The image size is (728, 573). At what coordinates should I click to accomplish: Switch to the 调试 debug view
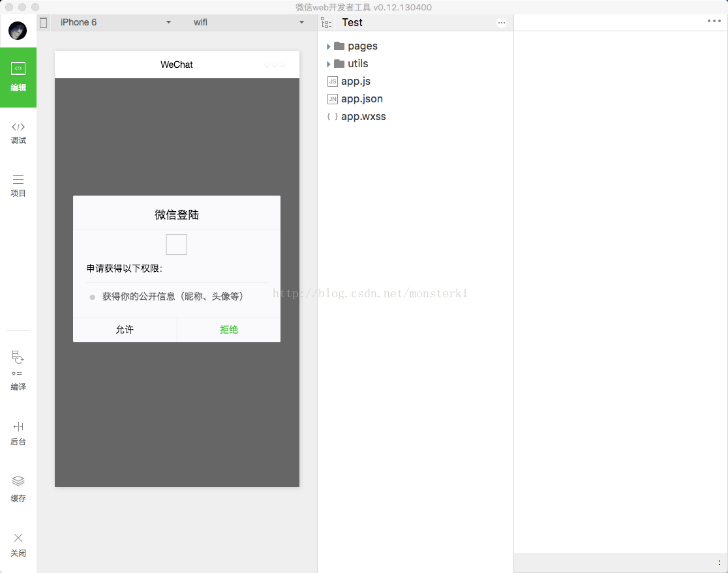18,133
